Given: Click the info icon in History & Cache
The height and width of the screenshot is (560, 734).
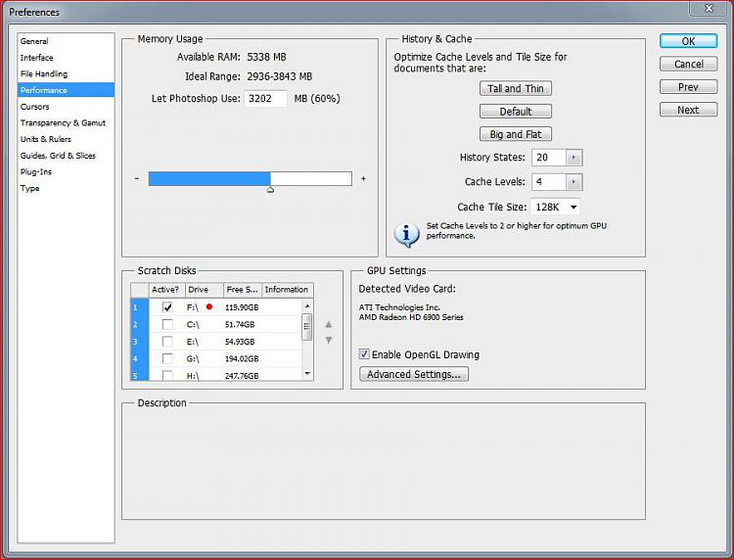Looking at the screenshot, I should click(406, 234).
